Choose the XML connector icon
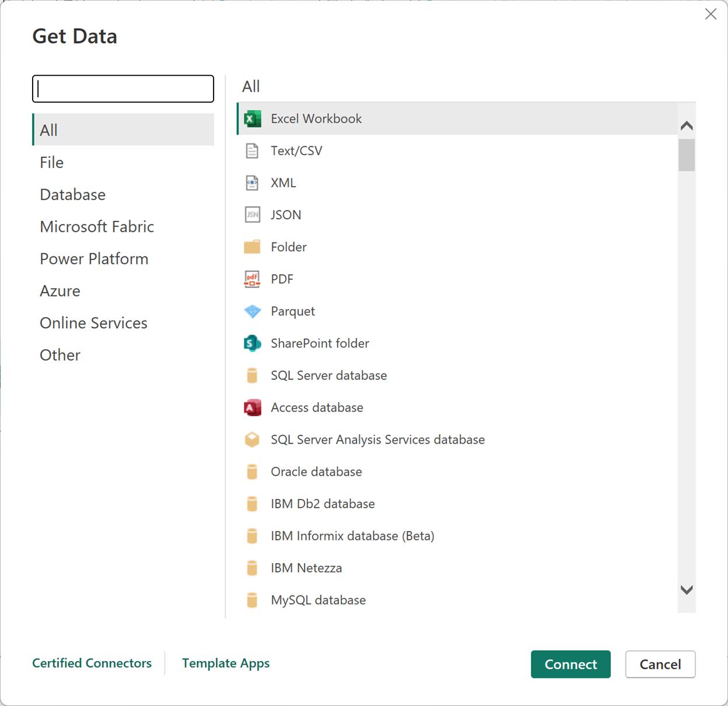The height and width of the screenshot is (706, 728). [252, 183]
